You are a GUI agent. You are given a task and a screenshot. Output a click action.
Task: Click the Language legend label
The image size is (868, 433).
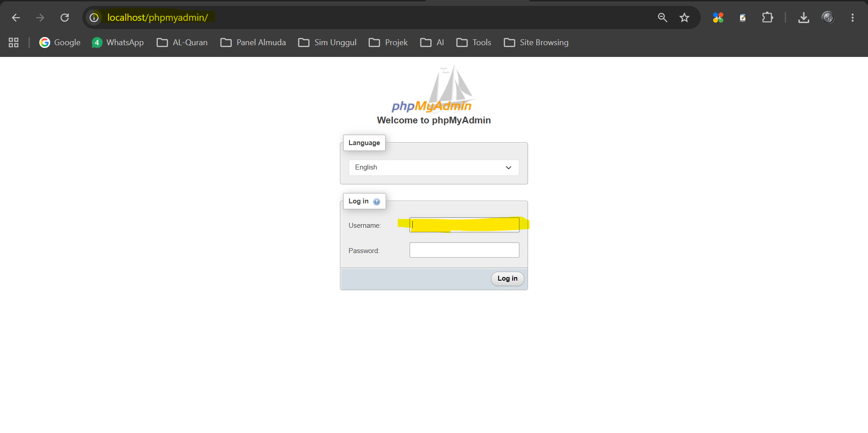pos(364,143)
